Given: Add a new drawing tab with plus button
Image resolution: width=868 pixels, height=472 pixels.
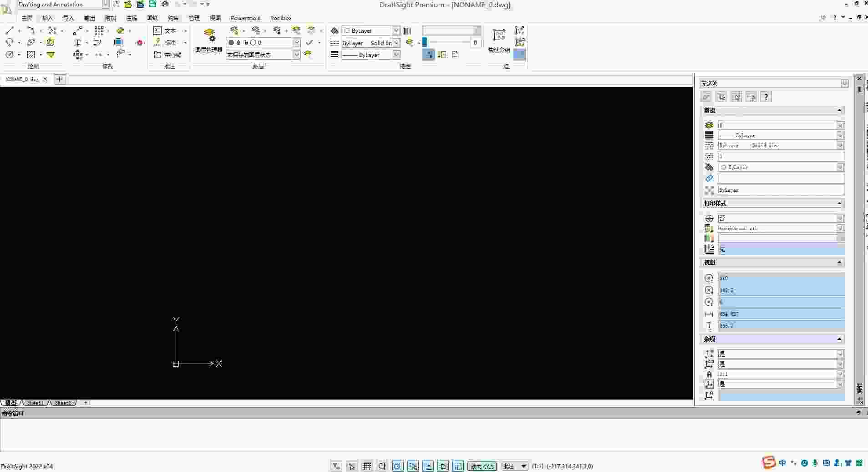Looking at the screenshot, I should click(x=60, y=79).
